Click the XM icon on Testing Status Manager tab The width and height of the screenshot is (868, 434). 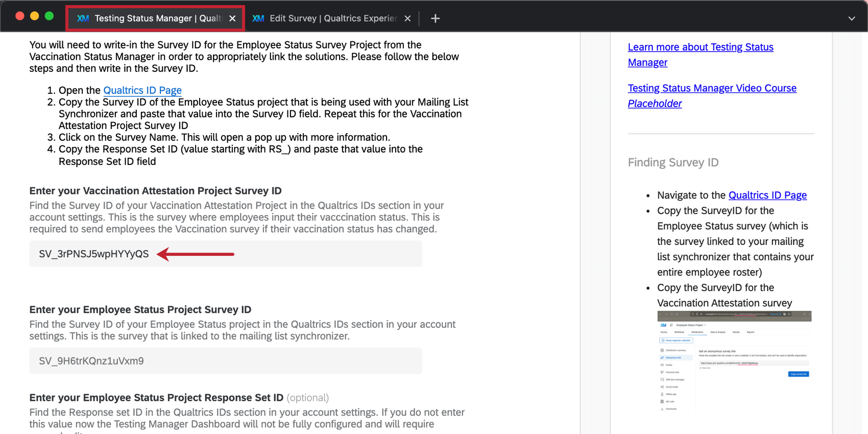(83, 18)
